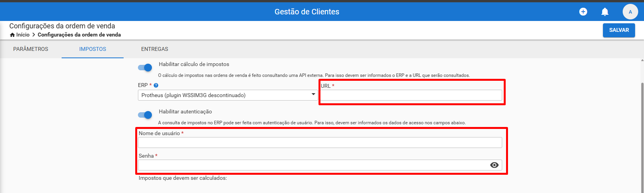The height and width of the screenshot is (193, 644).
Task: Click the plus add icon in header
Action: click(x=583, y=12)
